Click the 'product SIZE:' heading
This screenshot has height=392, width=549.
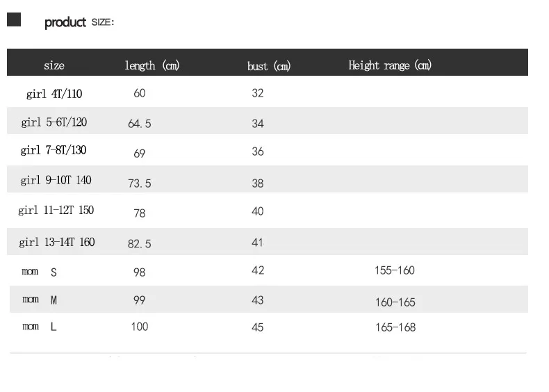[x=79, y=22]
